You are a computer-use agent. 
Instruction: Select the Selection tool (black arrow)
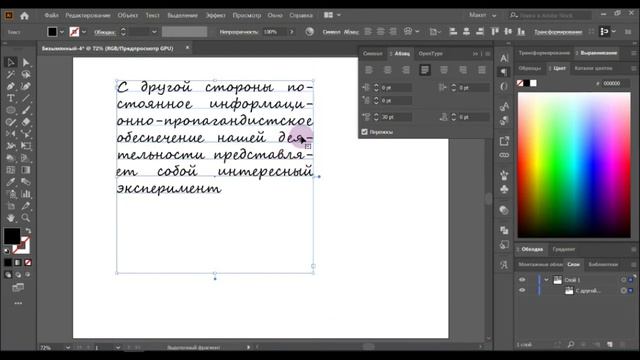[11, 62]
